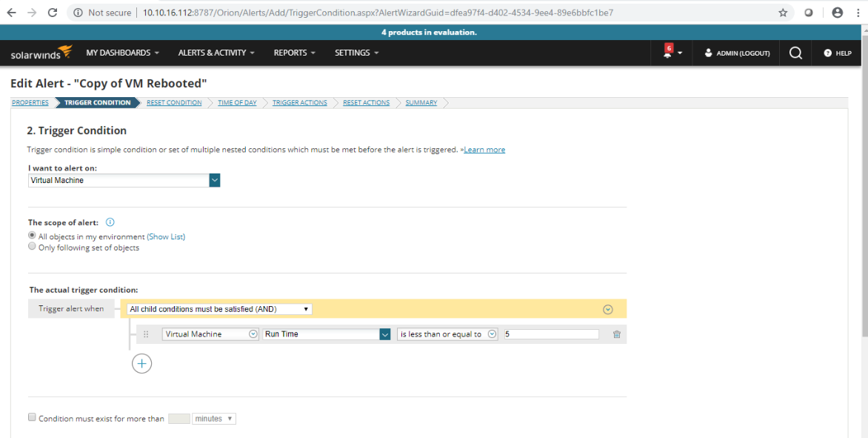Viewport: 868px width, 438px height.
Task: Select All objects in my environment
Action: [x=32, y=236]
